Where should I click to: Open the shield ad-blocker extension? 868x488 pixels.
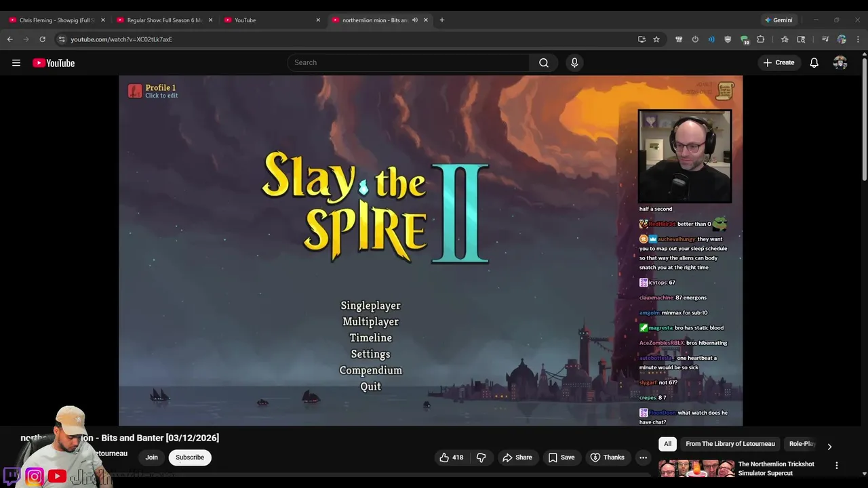[728, 39]
